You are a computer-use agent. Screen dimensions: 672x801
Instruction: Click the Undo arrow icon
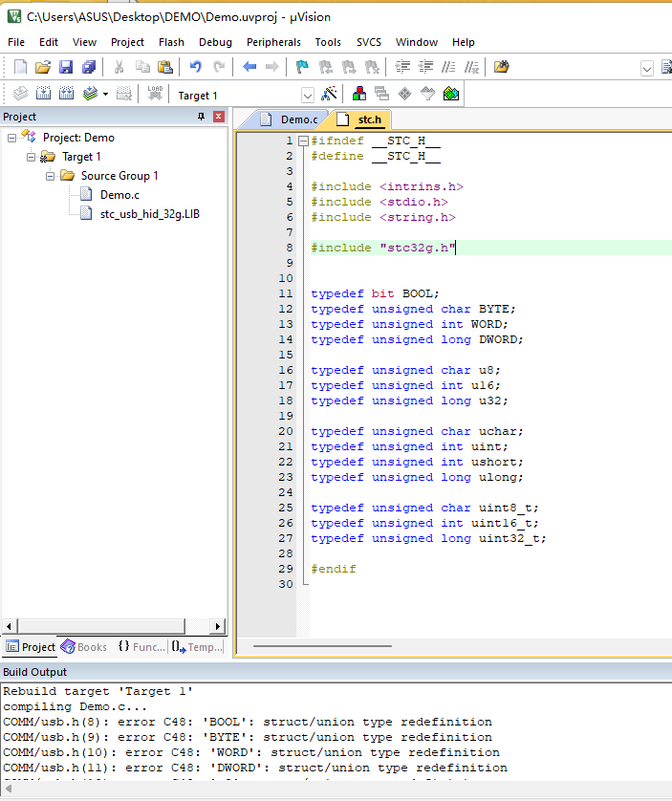(195, 67)
